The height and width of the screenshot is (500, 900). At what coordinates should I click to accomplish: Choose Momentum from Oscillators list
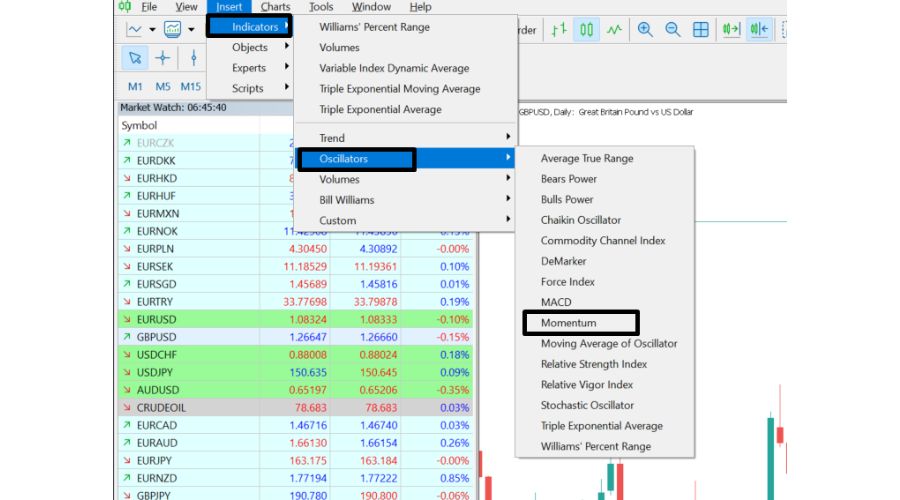click(x=569, y=323)
